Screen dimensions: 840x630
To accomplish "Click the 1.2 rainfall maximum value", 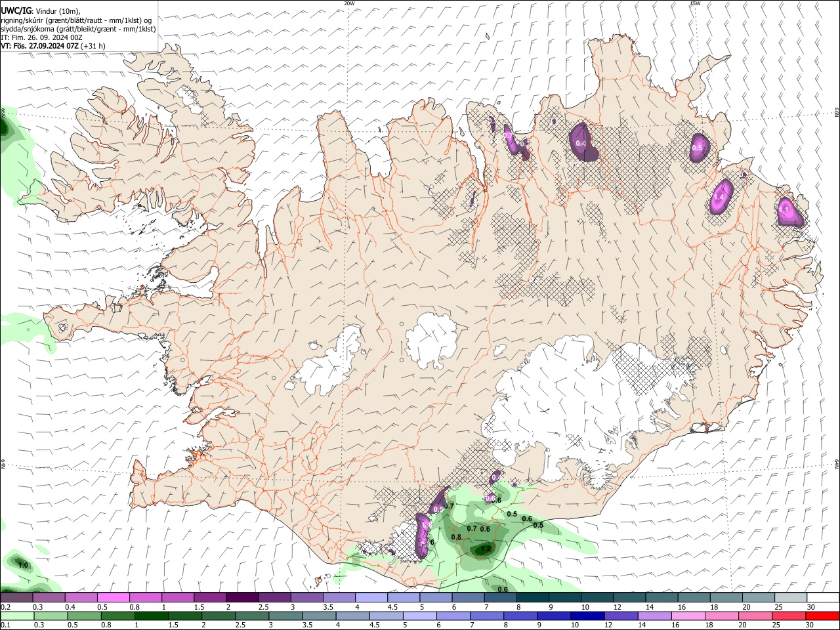I will (x=486, y=549).
